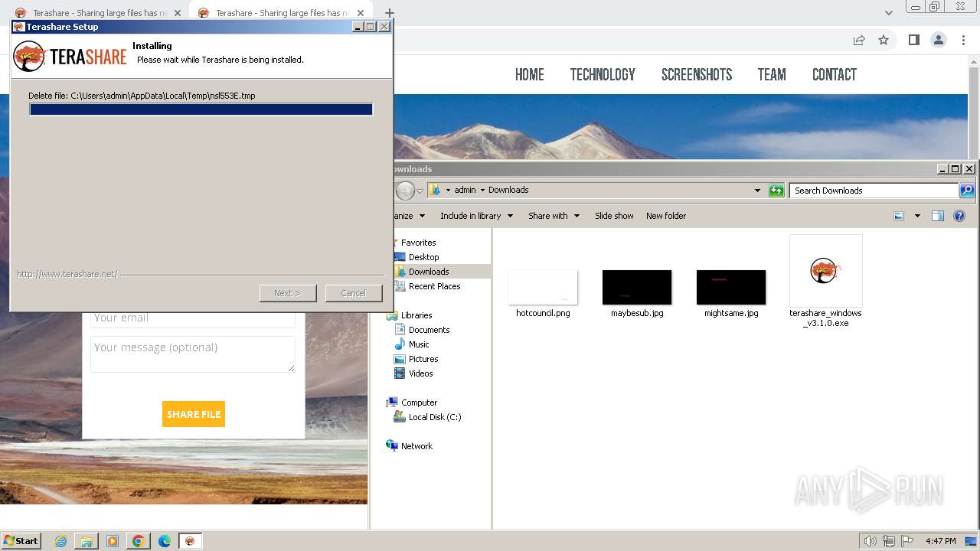Click inside Search Downloads field
The width and height of the screenshot is (980, 551).
[874, 191]
